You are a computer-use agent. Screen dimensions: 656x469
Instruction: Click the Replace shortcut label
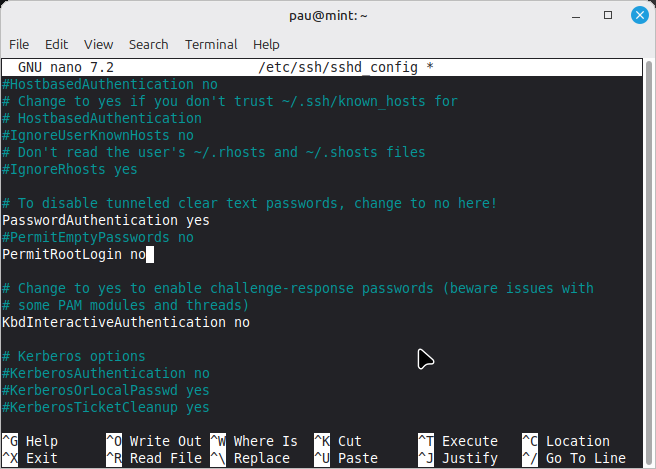tap(261, 458)
